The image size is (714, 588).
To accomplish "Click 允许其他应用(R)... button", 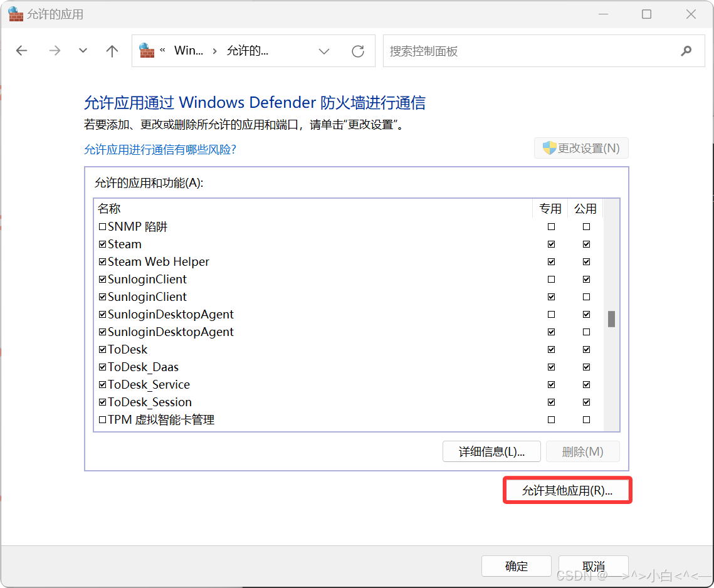I will click(x=567, y=490).
